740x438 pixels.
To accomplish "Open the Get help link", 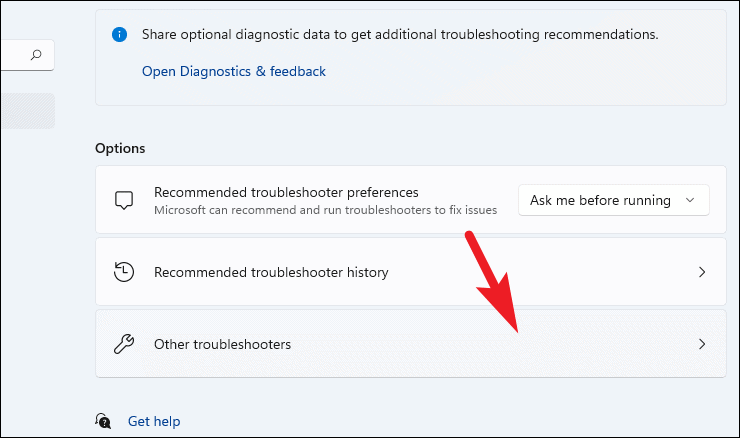I will pyautogui.click(x=154, y=421).
